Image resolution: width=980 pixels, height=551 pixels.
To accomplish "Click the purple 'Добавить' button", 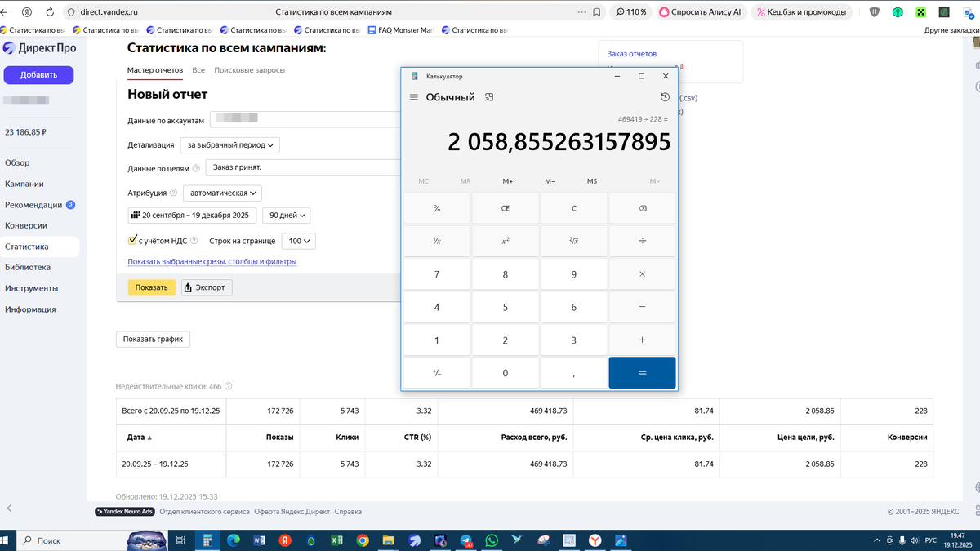I will point(38,75).
